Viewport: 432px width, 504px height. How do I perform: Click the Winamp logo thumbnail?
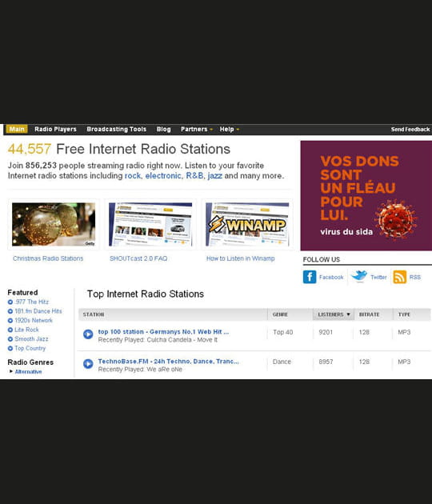tap(247, 224)
